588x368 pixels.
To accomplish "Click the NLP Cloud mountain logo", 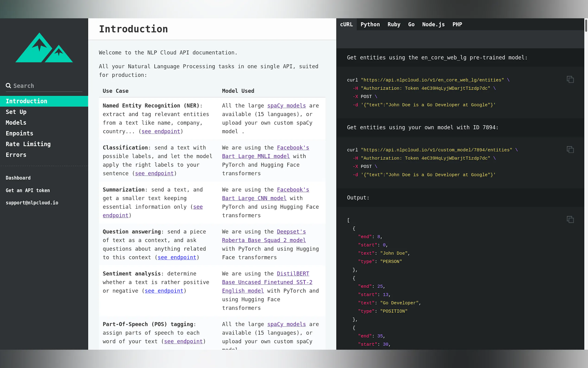I will [x=44, y=48].
